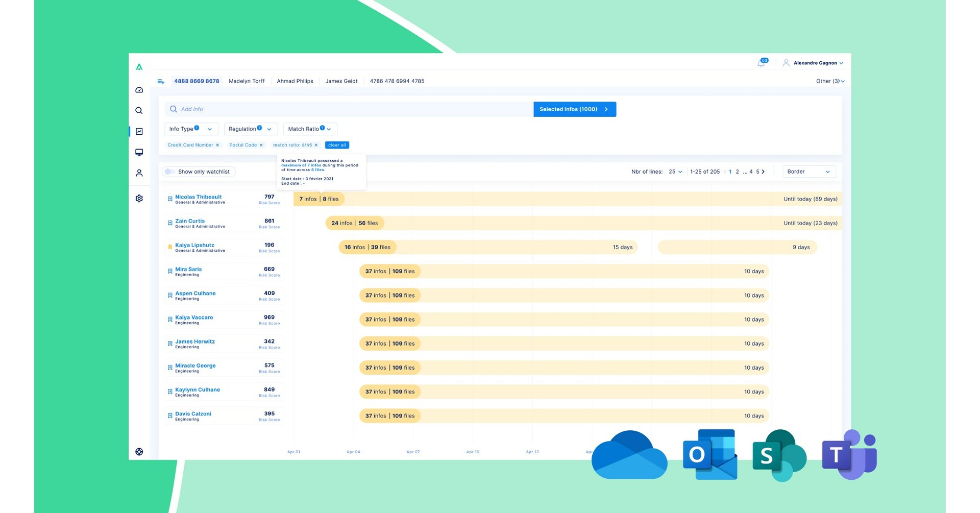Image resolution: width=980 pixels, height=513 pixels.
Task: Click the user profile icon in sidebar
Action: [139, 173]
